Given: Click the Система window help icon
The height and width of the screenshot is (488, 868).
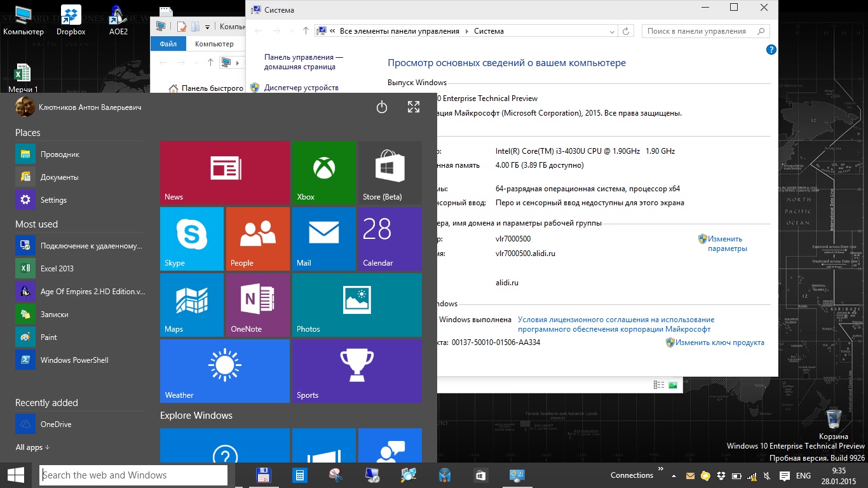Looking at the screenshot, I should pos(771,50).
